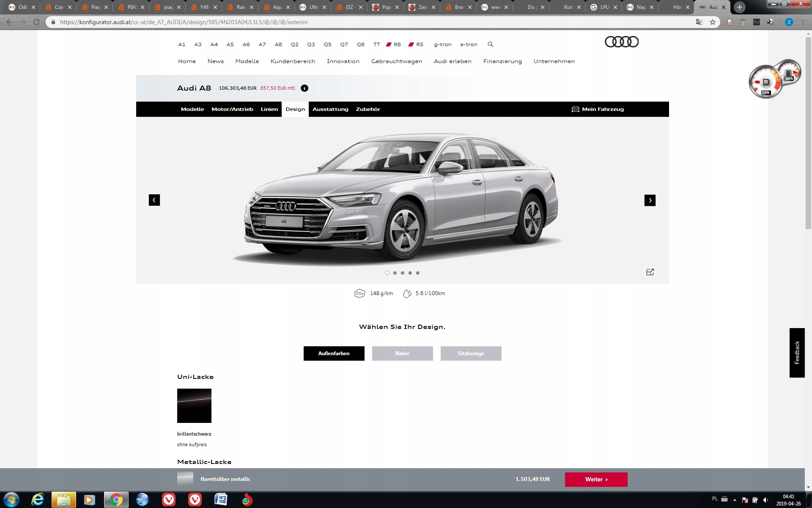The image size is (812, 508).
Task: Open the Q7 model link
Action: click(x=344, y=44)
